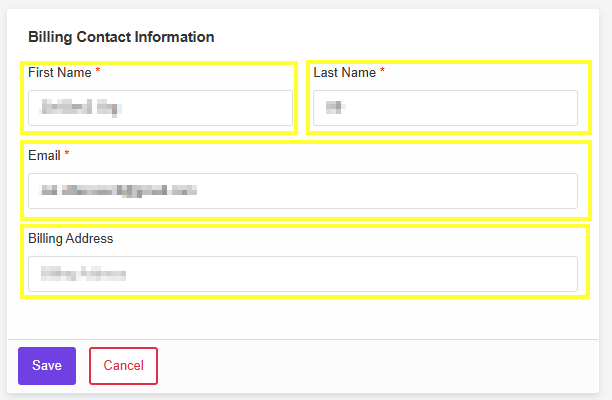Viewport: 612px width, 400px height.
Task: Click the Last Name label
Action: pyautogui.click(x=345, y=73)
